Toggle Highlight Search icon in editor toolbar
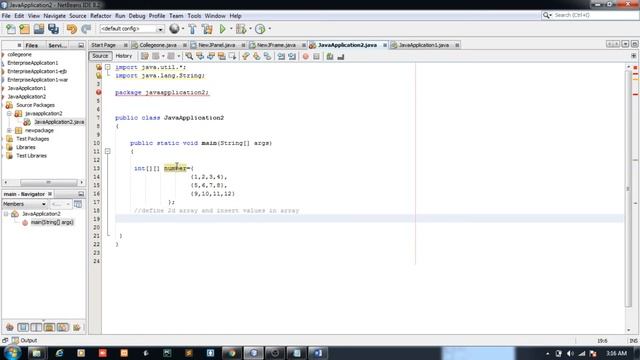This screenshot has height=360, width=640. (222, 56)
